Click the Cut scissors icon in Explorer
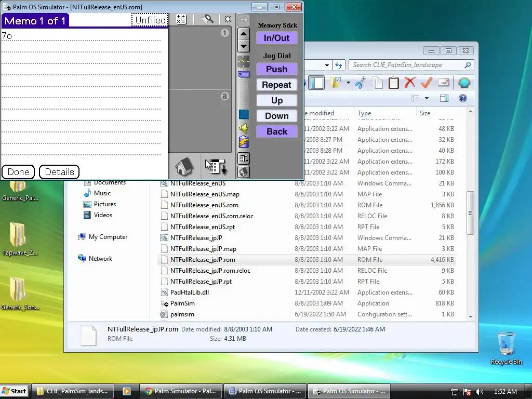The height and width of the screenshot is (399, 532). [361, 83]
